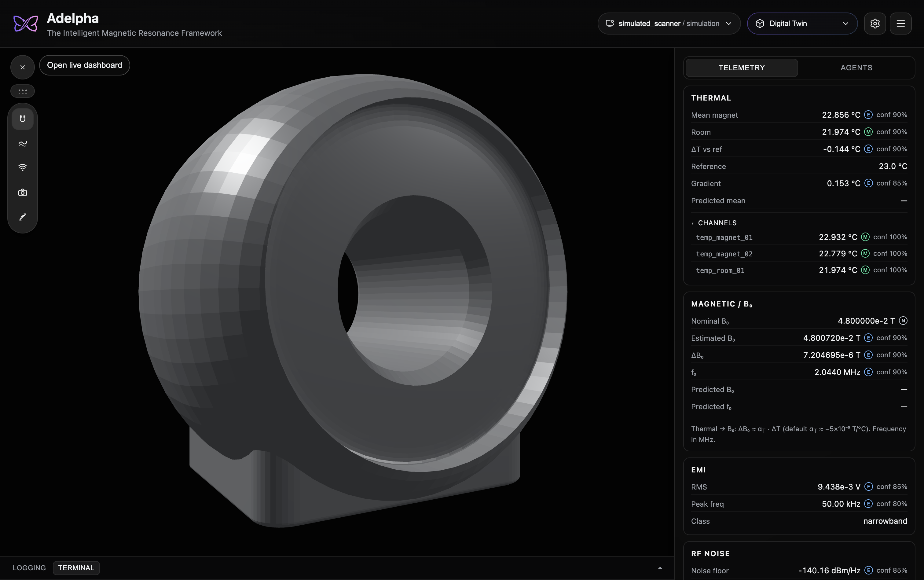Open the hamburger menu
Image resolution: width=924 pixels, height=580 pixels.
[900, 24]
